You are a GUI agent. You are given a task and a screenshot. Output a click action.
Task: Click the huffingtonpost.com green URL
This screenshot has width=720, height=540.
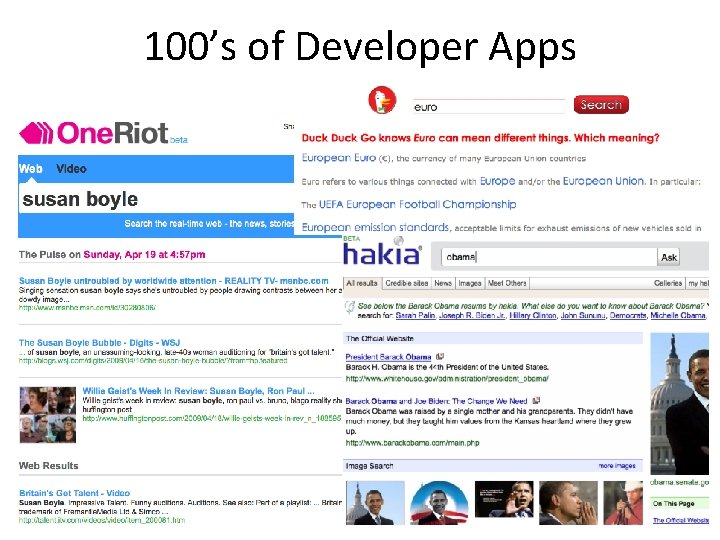(x=212, y=418)
